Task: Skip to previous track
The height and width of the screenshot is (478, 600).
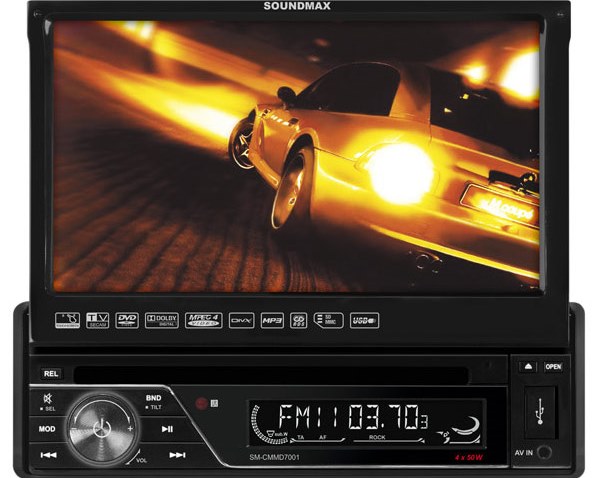Action: coord(48,454)
